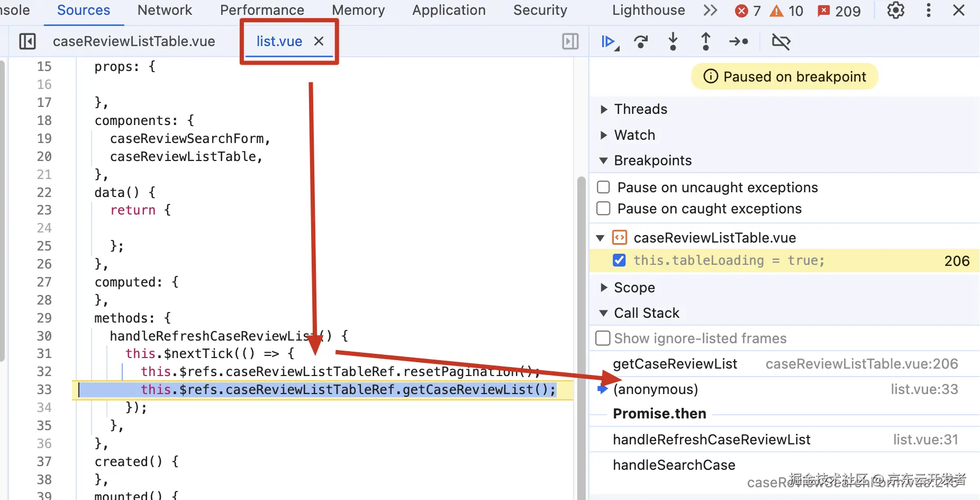Screen dimensions: 980x500
Task: Enable Pause on uncaught exceptions
Action: pos(603,187)
